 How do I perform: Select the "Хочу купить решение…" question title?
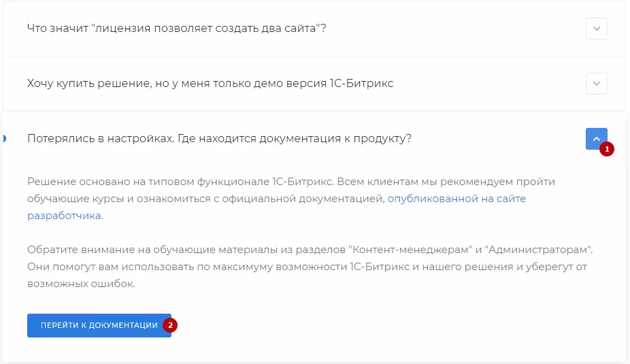pyautogui.click(x=210, y=84)
